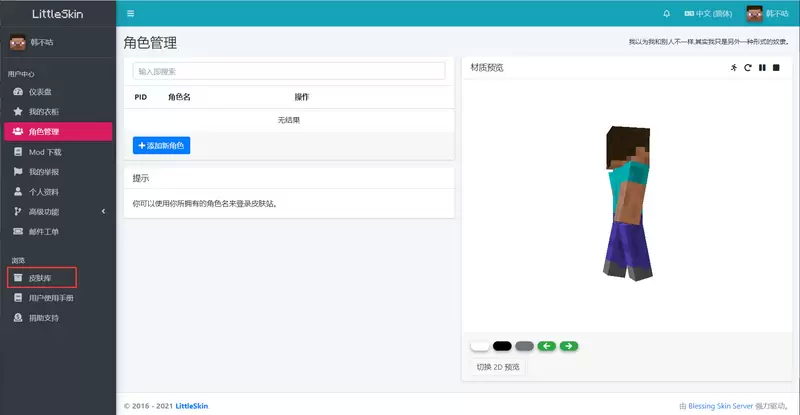
Task: Click star icon next to 我的衣柜
Action: coord(18,111)
